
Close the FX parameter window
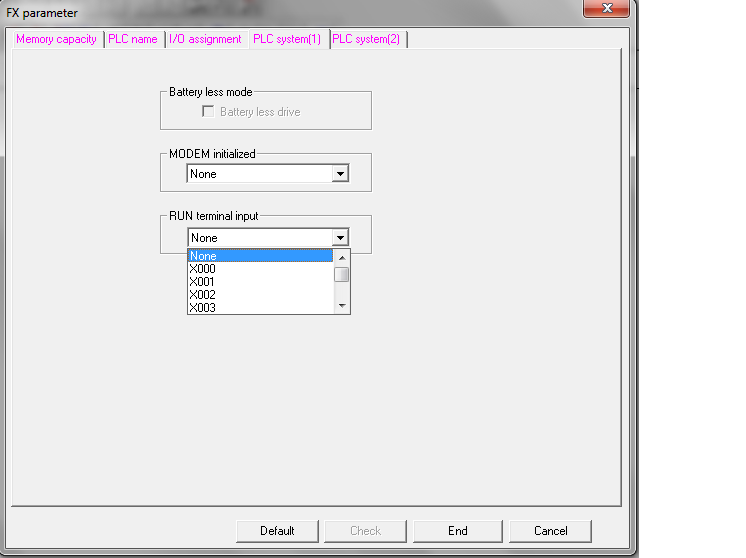pos(606,8)
